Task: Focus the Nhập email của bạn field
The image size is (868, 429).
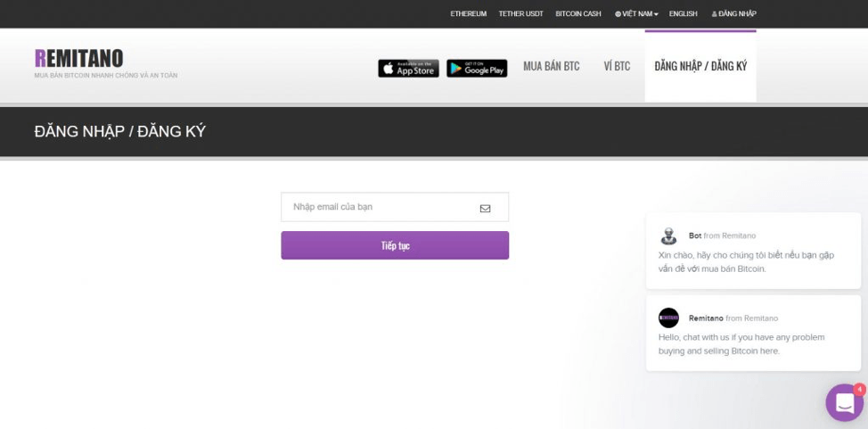Action: (x=395, y=207)
